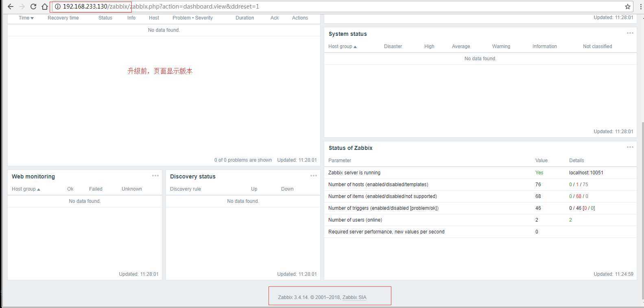This screenshot has width=644, height=308.
Task: Click the Disaster severity column header
Action: tap(393, 46)
